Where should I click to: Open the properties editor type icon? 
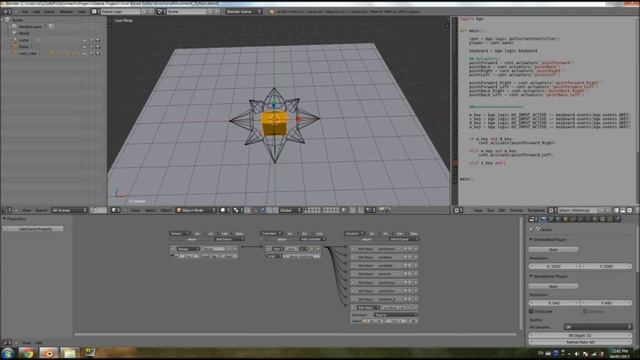pos(533,220)
